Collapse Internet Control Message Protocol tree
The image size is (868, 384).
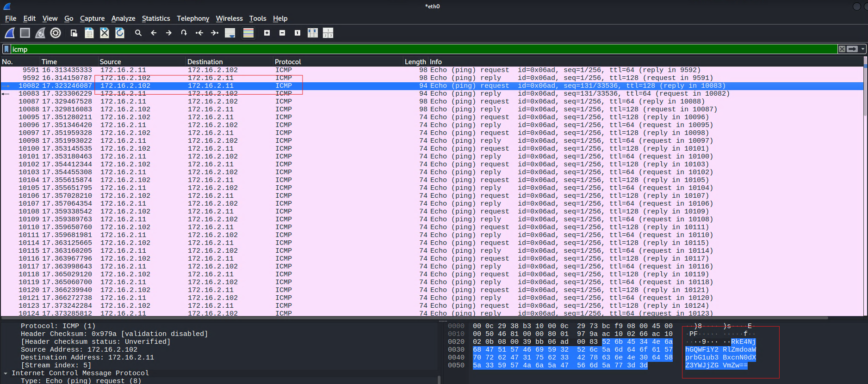point(6,373)
